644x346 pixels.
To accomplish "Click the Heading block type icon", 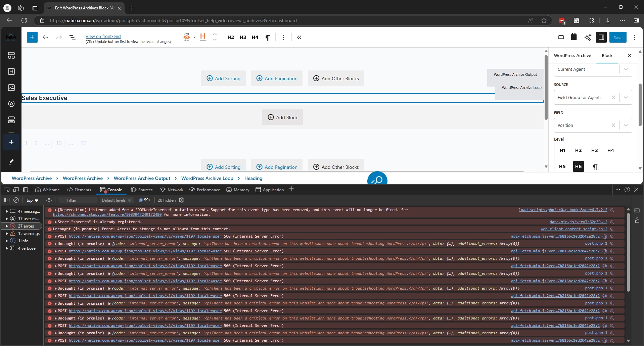I will [203, 37].
